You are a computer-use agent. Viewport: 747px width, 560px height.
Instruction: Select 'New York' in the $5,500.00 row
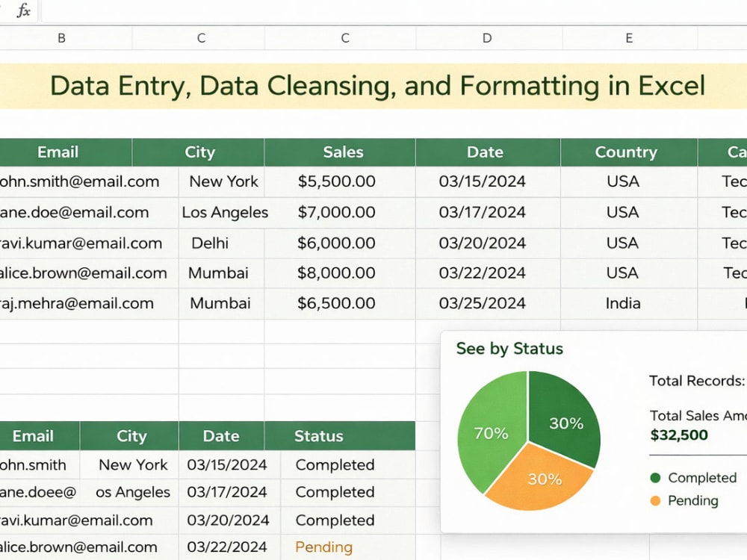pos(223,181)
